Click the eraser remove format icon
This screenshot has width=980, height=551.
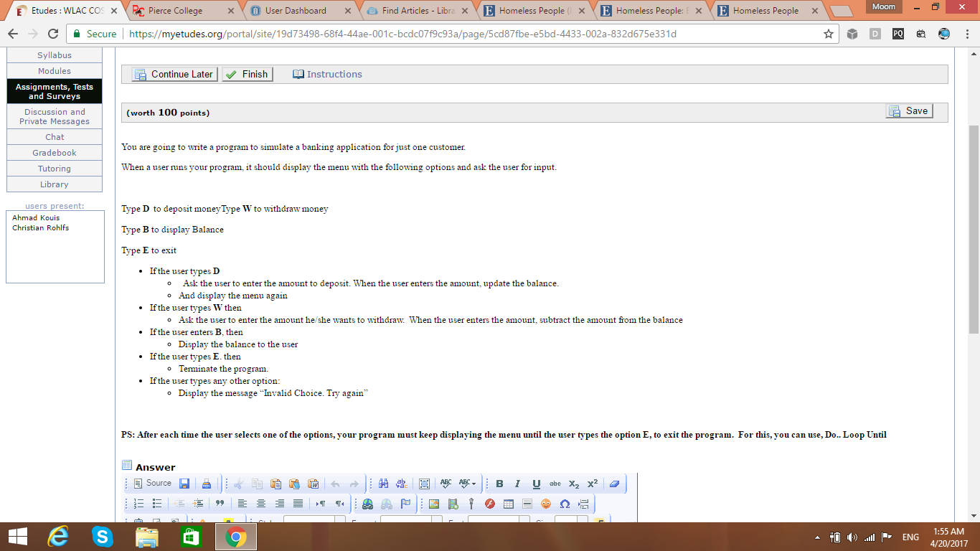click(614, 484)
